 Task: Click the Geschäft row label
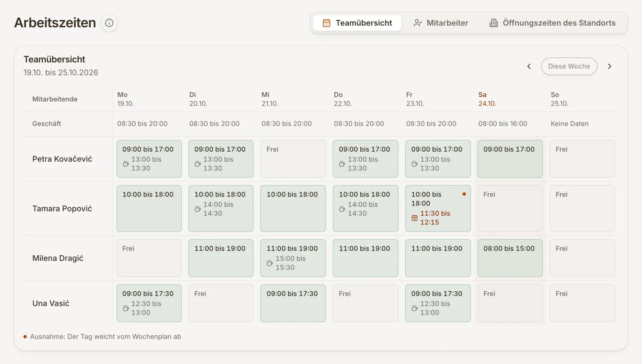click(47, 124)
